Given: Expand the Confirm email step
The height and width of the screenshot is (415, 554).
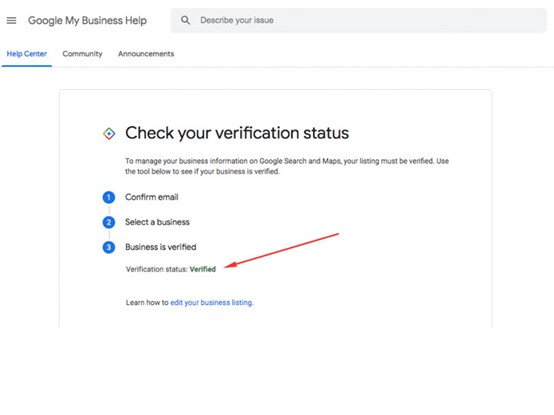Looking at the screenshot, I should (x=152, y=197).
